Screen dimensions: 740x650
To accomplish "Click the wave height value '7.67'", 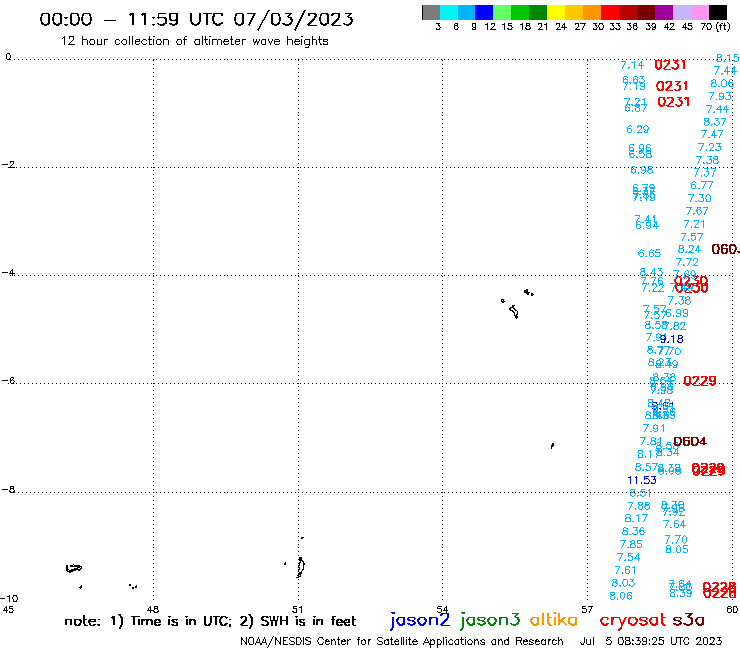I will click(697, 211).
